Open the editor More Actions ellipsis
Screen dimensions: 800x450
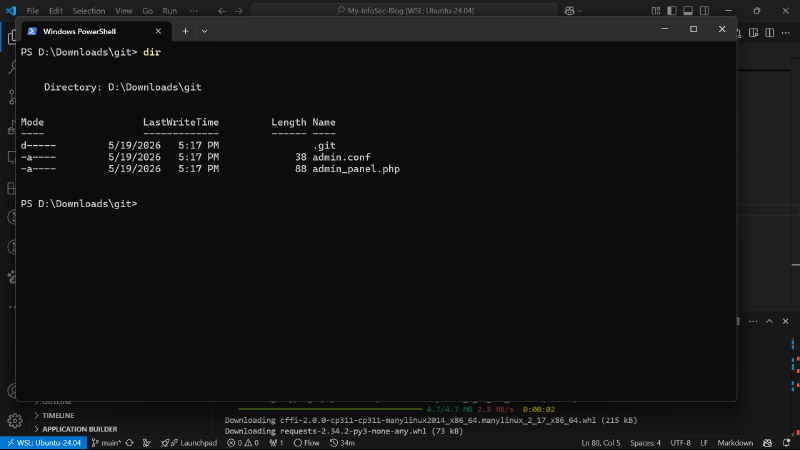[785, 33]
